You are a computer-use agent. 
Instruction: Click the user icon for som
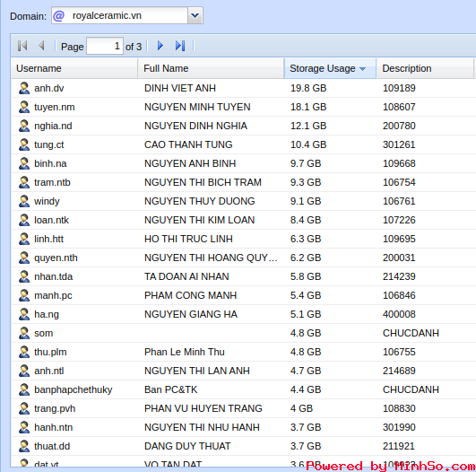(x=24, y=333)
